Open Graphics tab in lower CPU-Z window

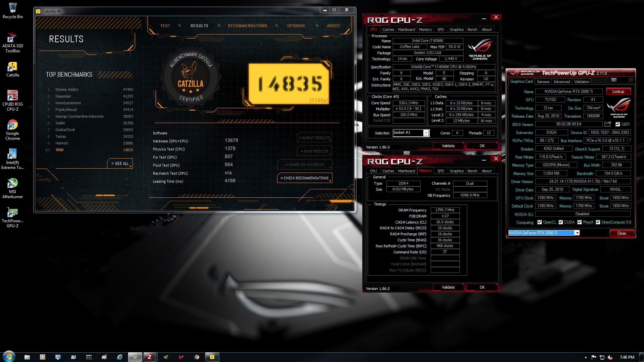457,171
